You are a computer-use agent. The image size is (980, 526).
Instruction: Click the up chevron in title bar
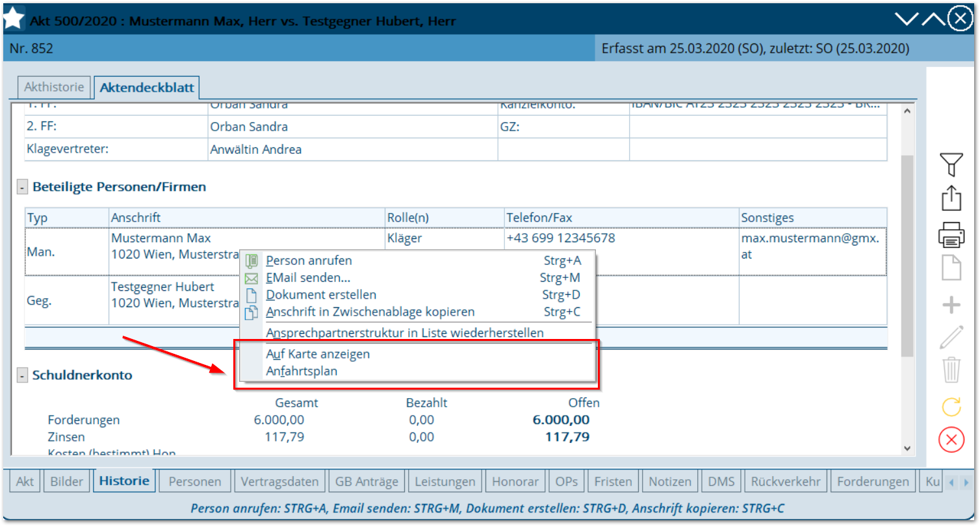click(934, 19)
